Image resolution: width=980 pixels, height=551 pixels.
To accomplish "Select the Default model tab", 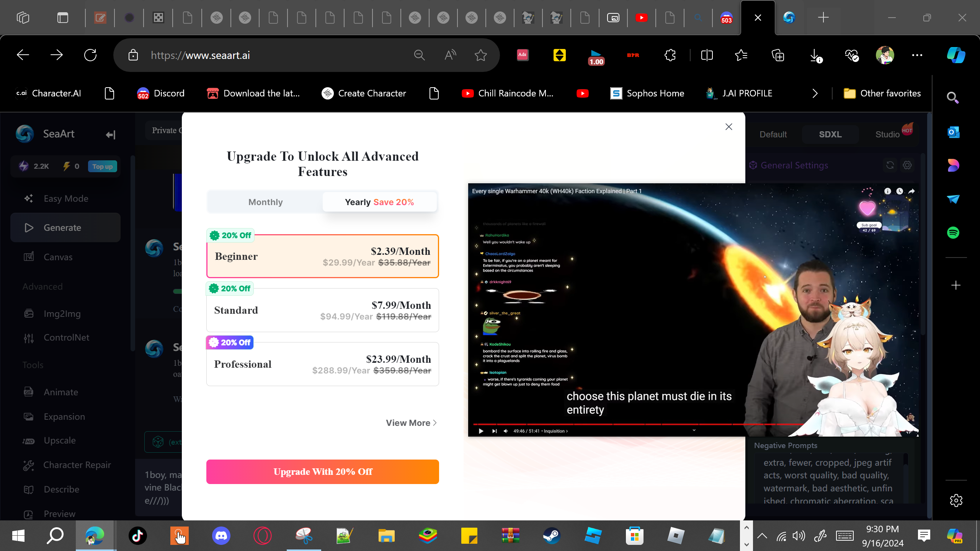I will click(773, 134).
